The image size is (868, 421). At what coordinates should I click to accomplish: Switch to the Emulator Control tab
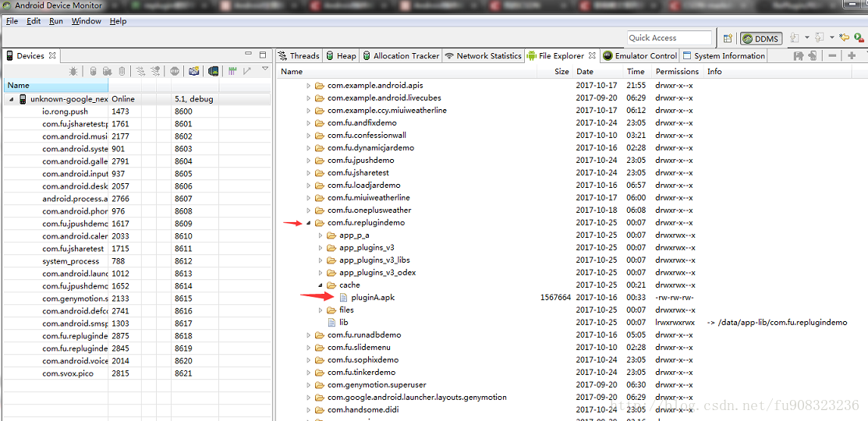(640, 56)
